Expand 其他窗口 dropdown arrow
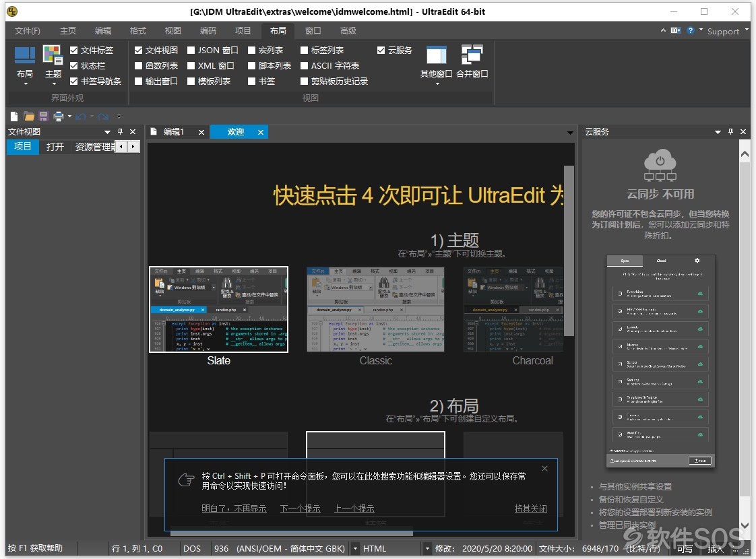Screen dimensions: 756x559 pos(437,84)
